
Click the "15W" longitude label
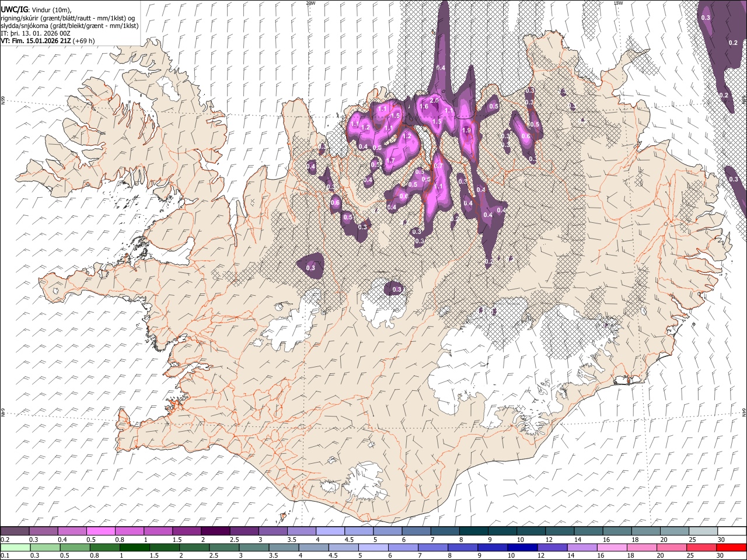tap(618, 3)
